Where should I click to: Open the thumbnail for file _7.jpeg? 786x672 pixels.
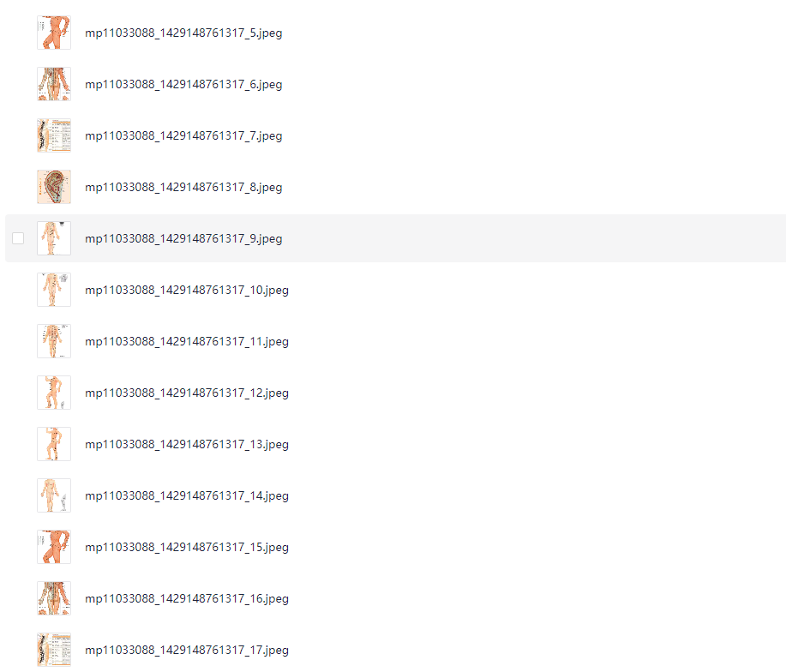pos(54,135)
